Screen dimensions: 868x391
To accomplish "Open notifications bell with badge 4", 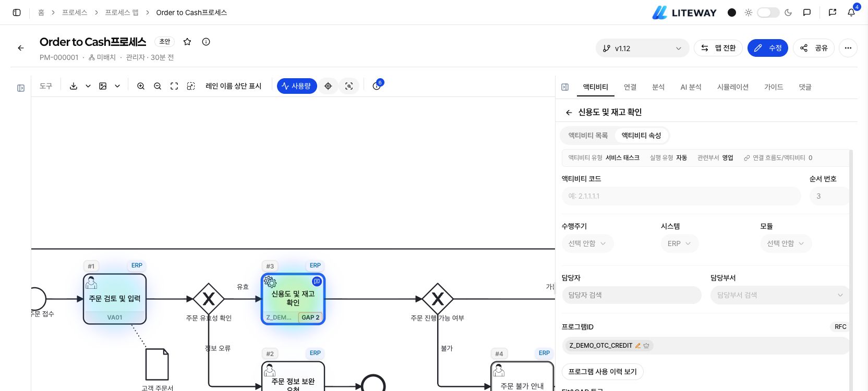I will click(x=851, y=12).
